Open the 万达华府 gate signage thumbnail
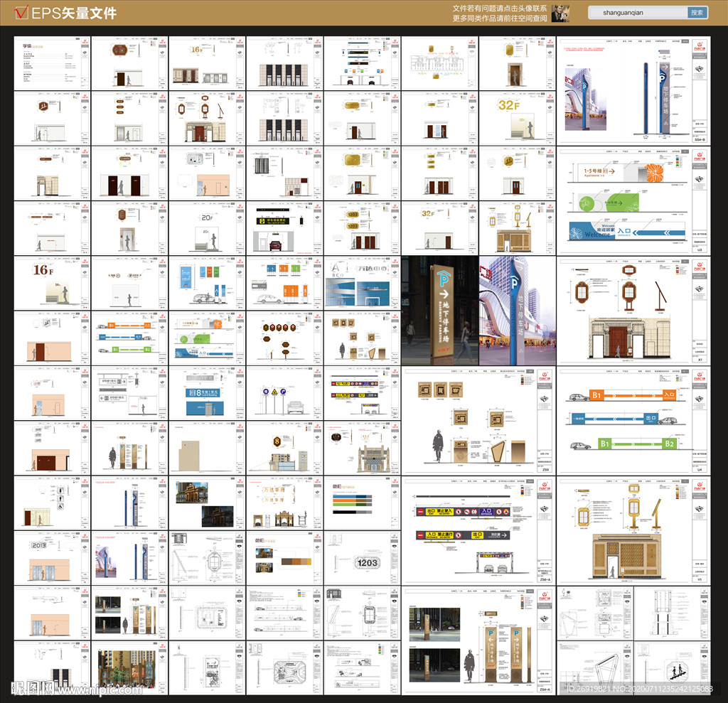Screen dimensions: 728x703 (284, 503)
